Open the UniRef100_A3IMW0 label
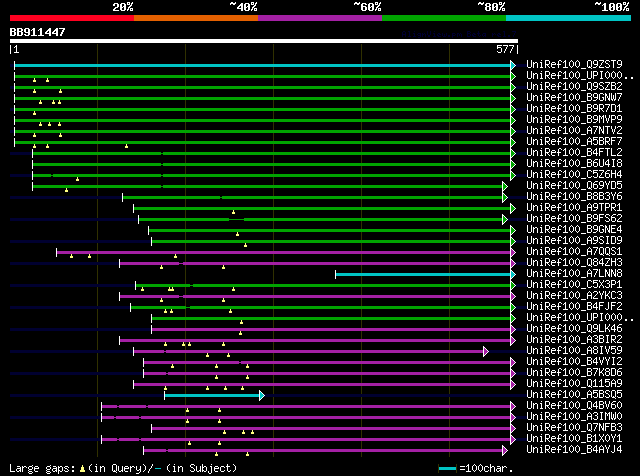 click(574, 417)
